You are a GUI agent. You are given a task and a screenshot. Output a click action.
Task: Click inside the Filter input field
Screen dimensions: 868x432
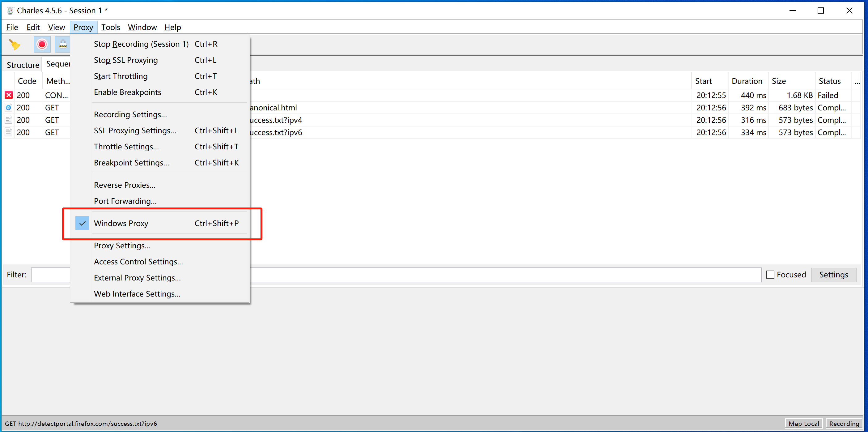tap(396, 275)
